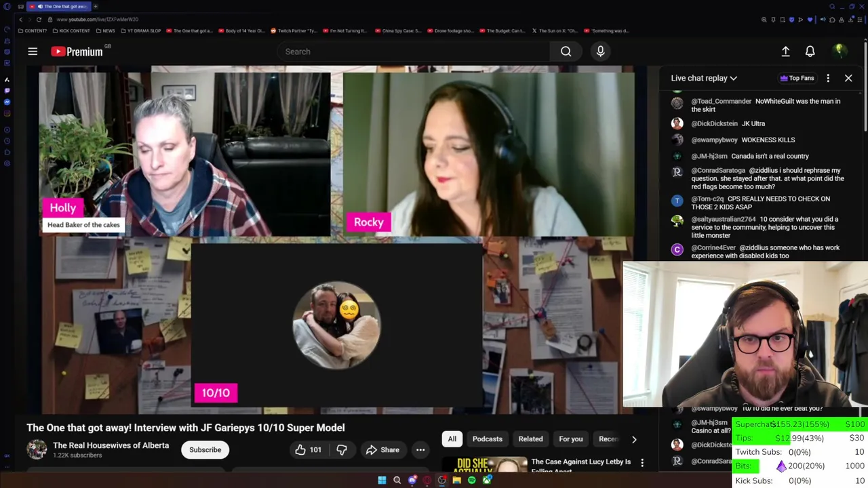Screen dimensions: 868x488
Task: Open The Real Housewives of Alberta channel
Action: click(111, 445)
